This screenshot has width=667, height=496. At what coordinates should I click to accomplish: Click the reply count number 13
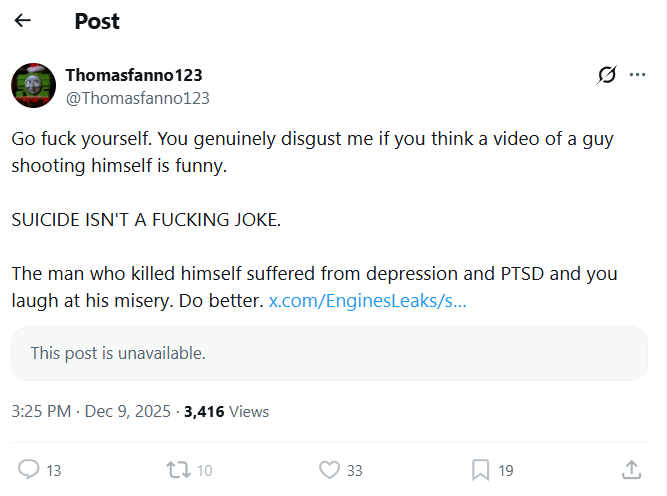coord(54,470)
